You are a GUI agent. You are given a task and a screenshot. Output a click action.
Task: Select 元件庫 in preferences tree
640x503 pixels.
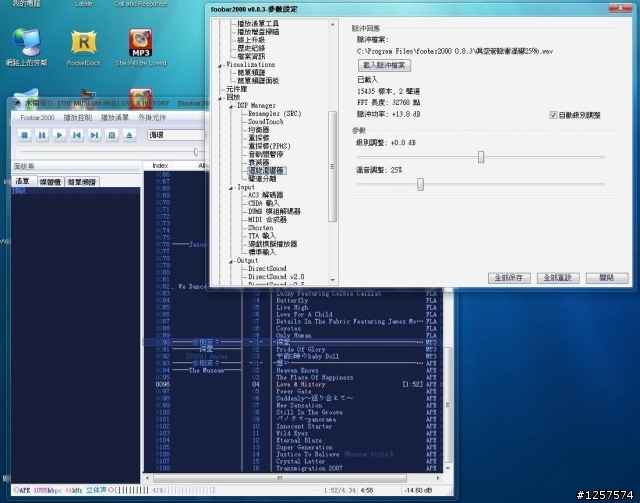click(237, 89)
